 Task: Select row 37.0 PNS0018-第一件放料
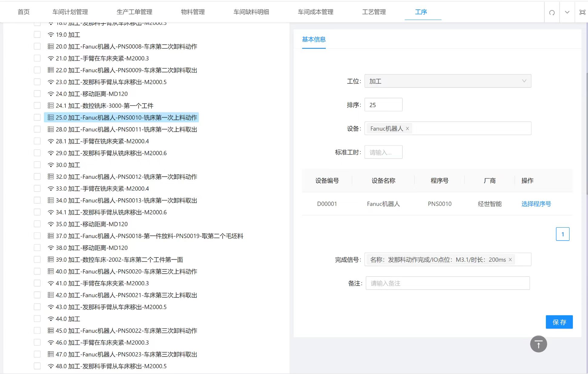pos(146,236)
